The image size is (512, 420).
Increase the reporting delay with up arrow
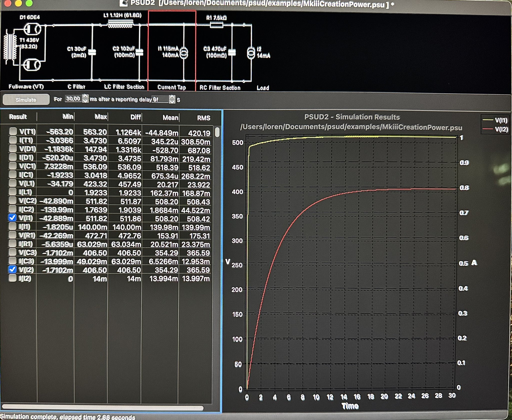click(172, 97)
